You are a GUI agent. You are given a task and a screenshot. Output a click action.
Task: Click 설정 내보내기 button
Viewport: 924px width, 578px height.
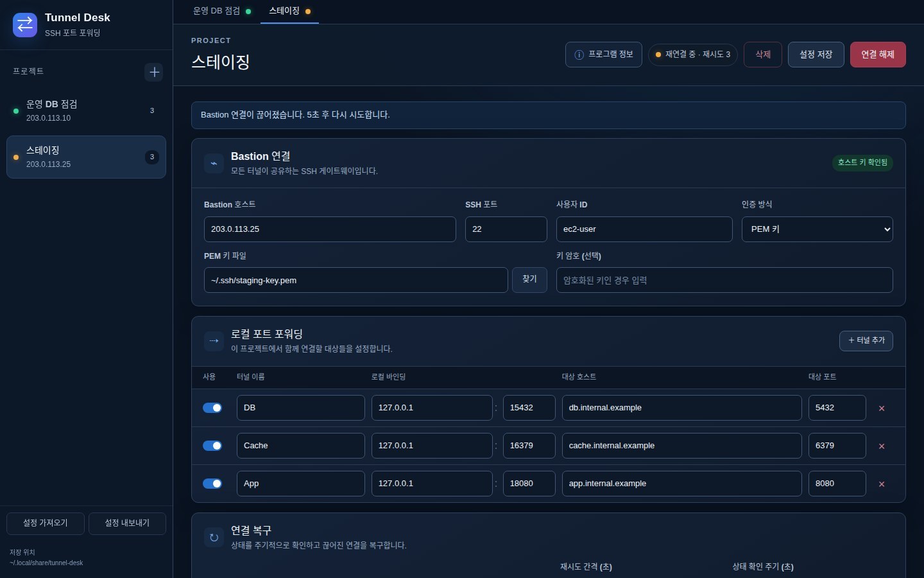pyautogui.click(x=127, y=523)
